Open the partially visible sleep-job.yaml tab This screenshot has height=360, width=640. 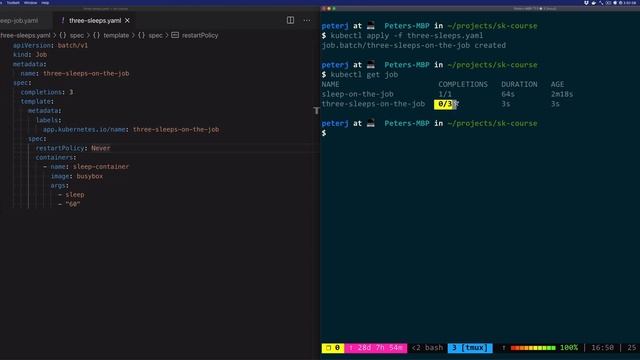point(19,20)
